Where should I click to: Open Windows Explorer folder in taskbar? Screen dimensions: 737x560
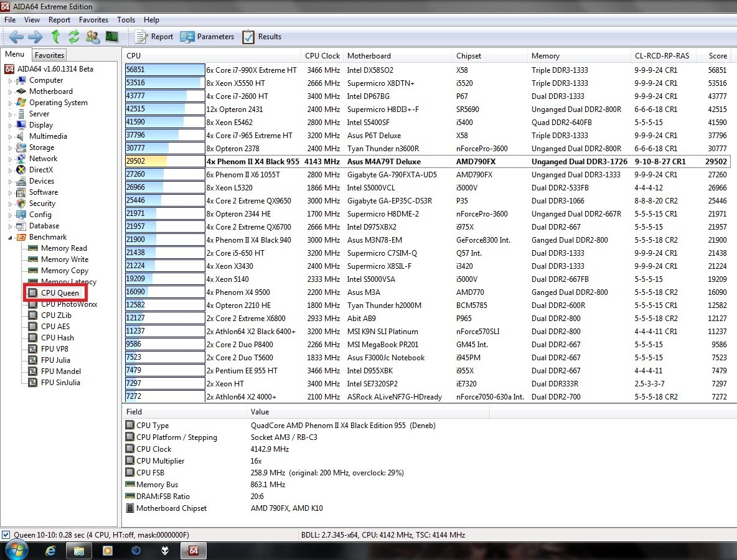tap(79, 551)
